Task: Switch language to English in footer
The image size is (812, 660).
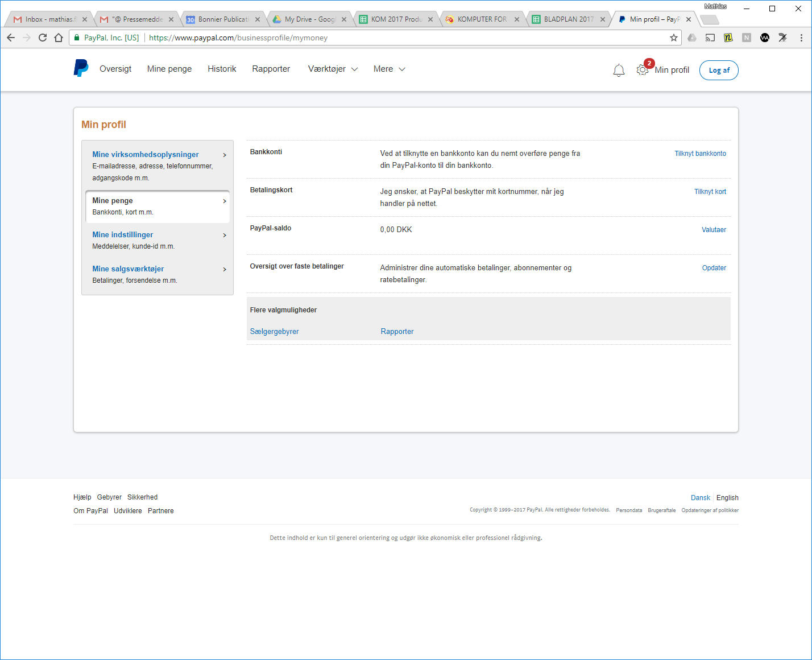Action: coord(727,498)
